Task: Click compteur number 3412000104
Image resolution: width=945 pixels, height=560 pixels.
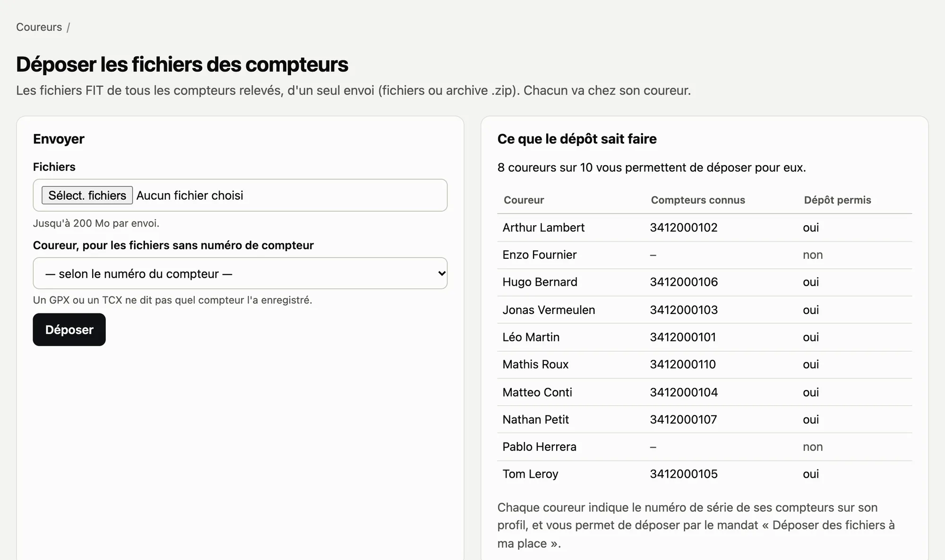Action: pyautogui.click(x=684, y=392)
